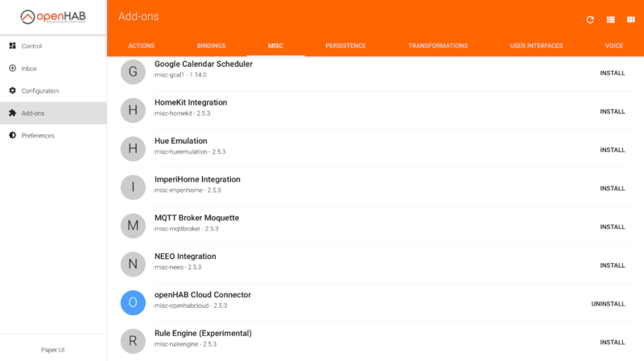Select the Transformations tab
The height and width of the screenshot is (361, 644).
coord(437,46)
